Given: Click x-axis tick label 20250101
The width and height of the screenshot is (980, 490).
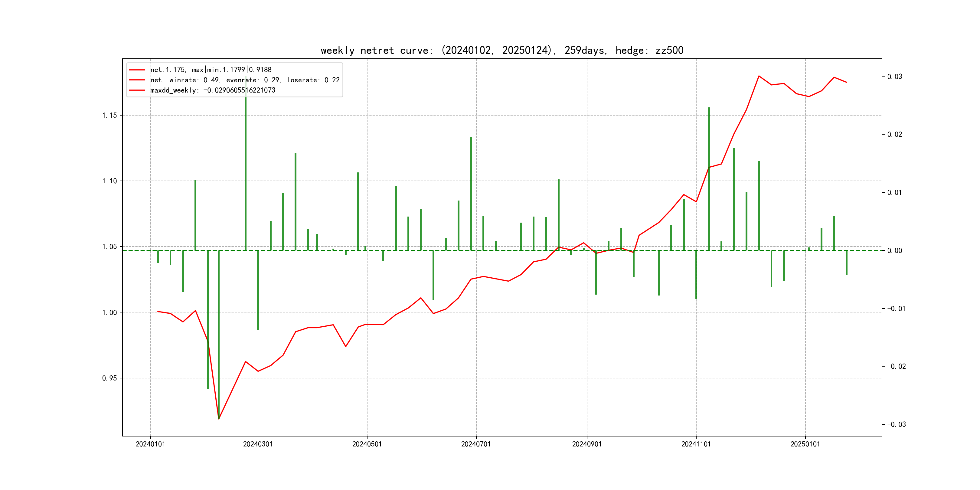Looking at the screenshot, I should tap(805, 444).
